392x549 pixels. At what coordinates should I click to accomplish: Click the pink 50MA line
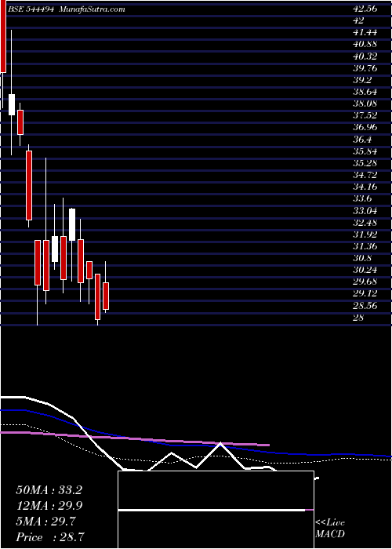point(135,438)
